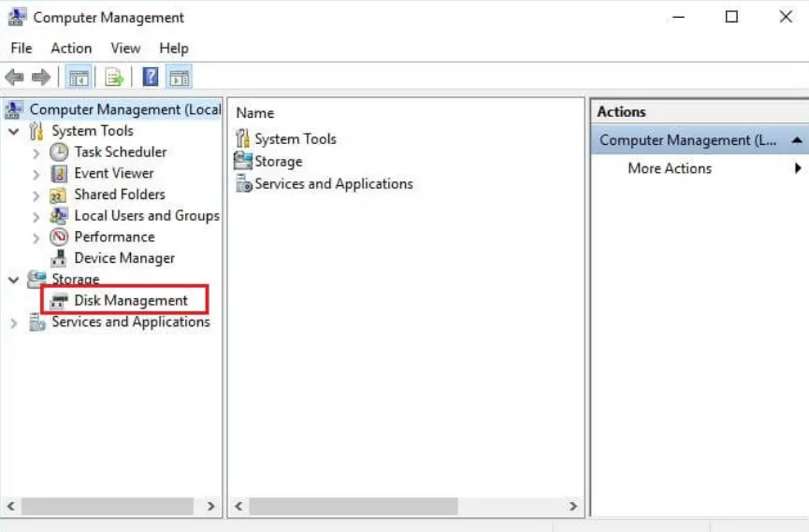Viewport: 809px width, 532px height.
Task: Click System Tools icon in Name list
Action: coord(242,138)
